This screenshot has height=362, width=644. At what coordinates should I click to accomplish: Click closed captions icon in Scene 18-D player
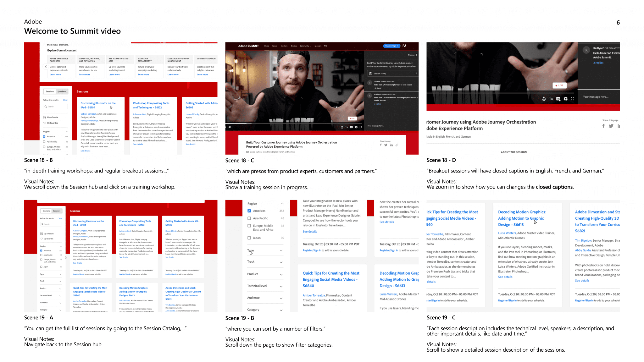tap(558, 99)
